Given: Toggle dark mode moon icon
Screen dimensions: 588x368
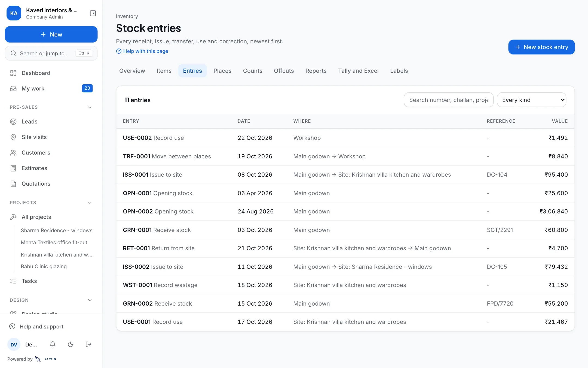Looking at the screenshot, I should pyautogui.click(x=71, y=344).
